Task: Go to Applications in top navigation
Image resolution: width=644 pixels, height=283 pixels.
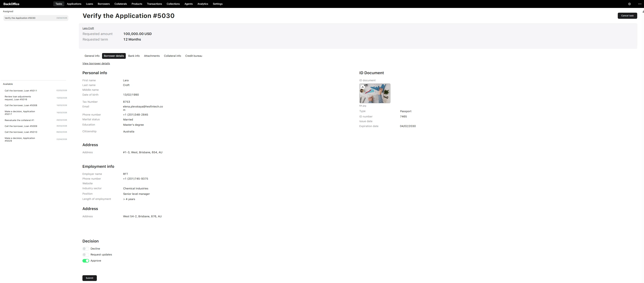Action: tap(74, 4)
